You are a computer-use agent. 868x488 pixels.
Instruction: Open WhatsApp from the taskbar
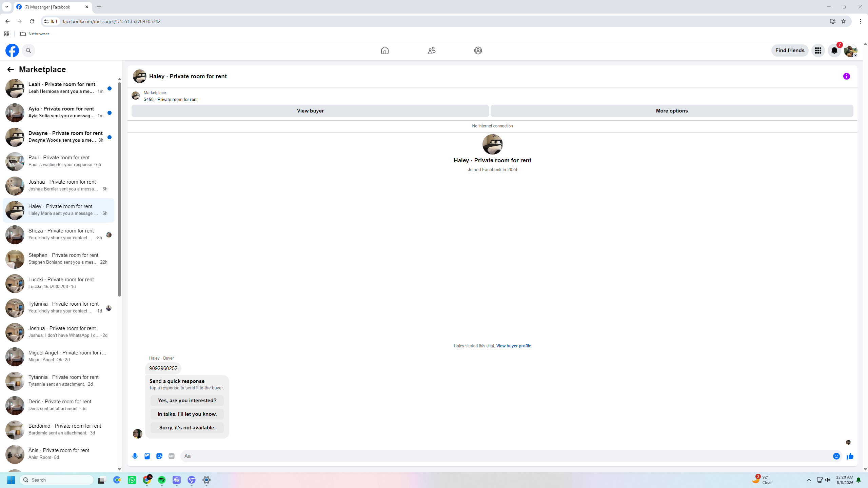click(x=132, y=480)
